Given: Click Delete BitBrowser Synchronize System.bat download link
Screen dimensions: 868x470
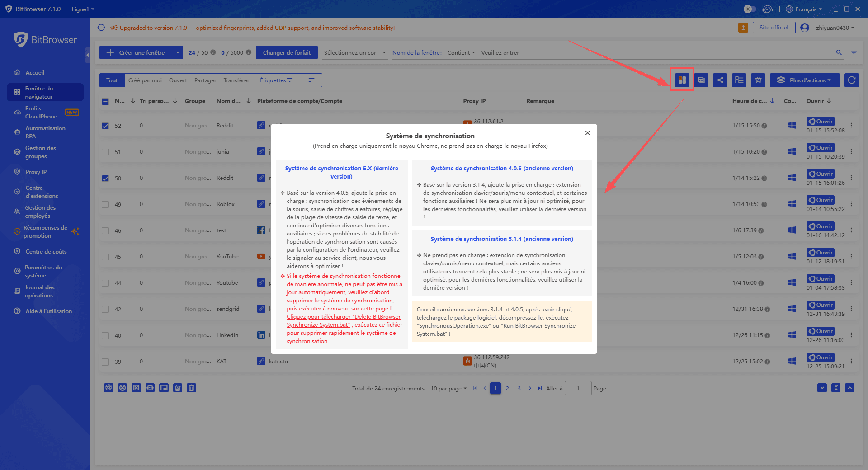Looking at the screenshot, I should point(344,320).
